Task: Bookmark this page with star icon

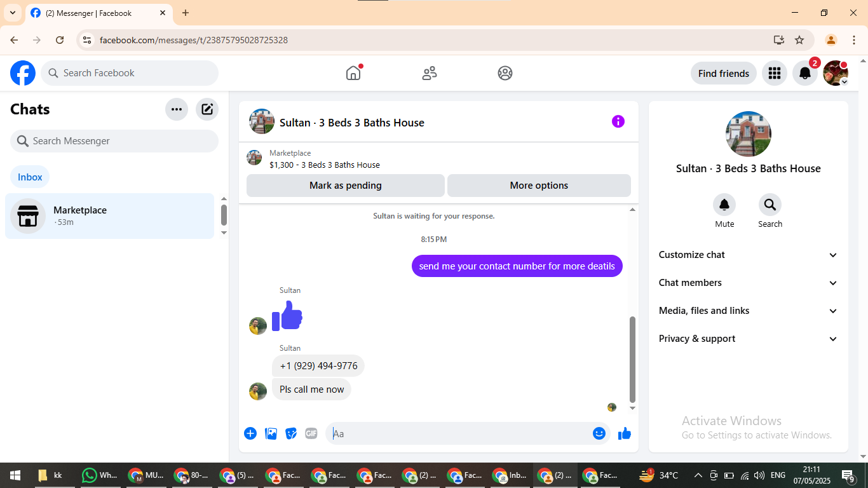Action: [799, 40]
